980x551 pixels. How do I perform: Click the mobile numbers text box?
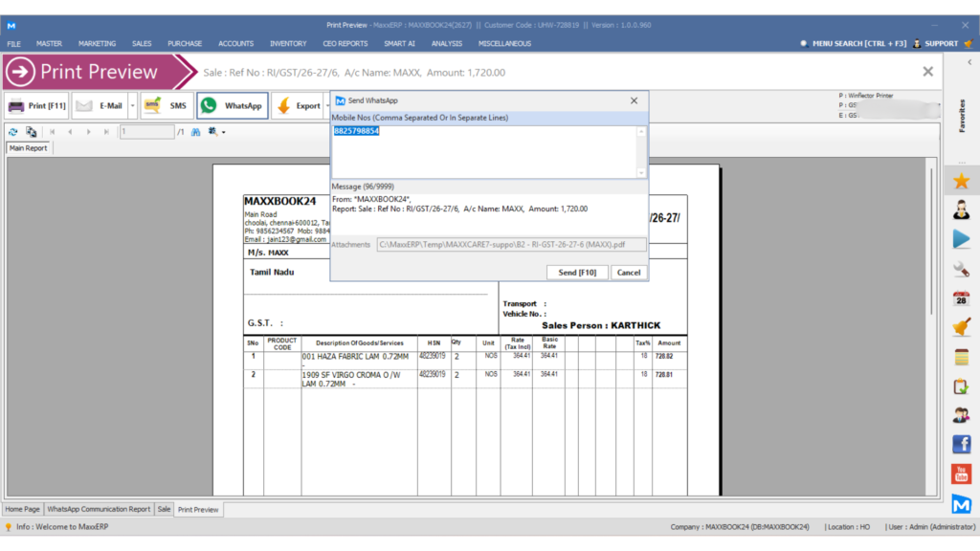(x=485, y=152)
